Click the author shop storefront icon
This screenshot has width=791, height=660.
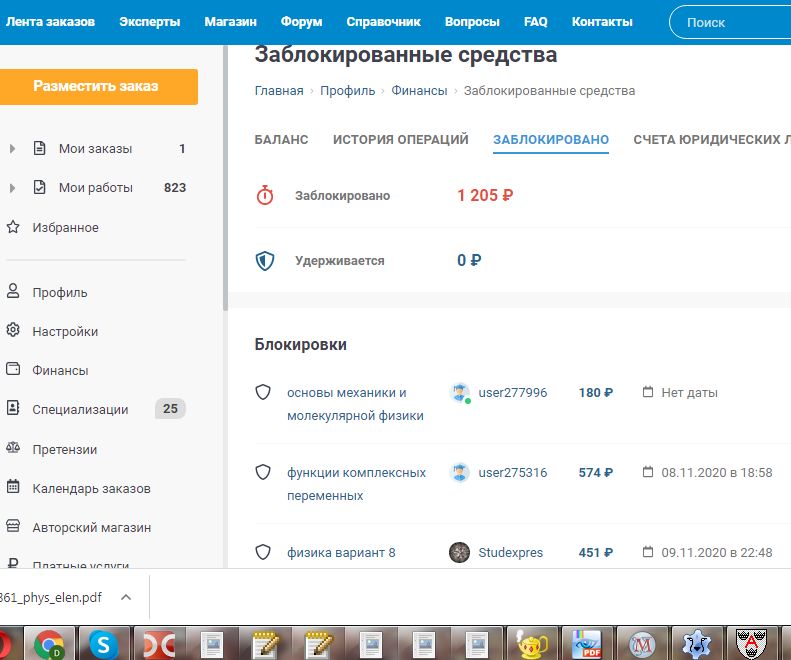coord(13,527)
